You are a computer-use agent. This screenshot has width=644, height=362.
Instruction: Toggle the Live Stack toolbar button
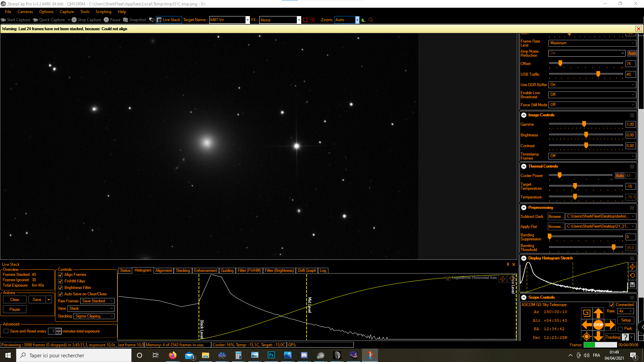pyautogui.click(x=169, y=20)
